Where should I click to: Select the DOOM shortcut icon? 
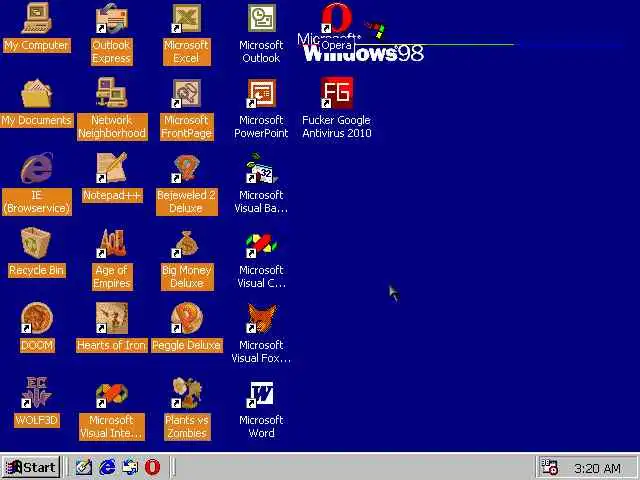(36, 318)
